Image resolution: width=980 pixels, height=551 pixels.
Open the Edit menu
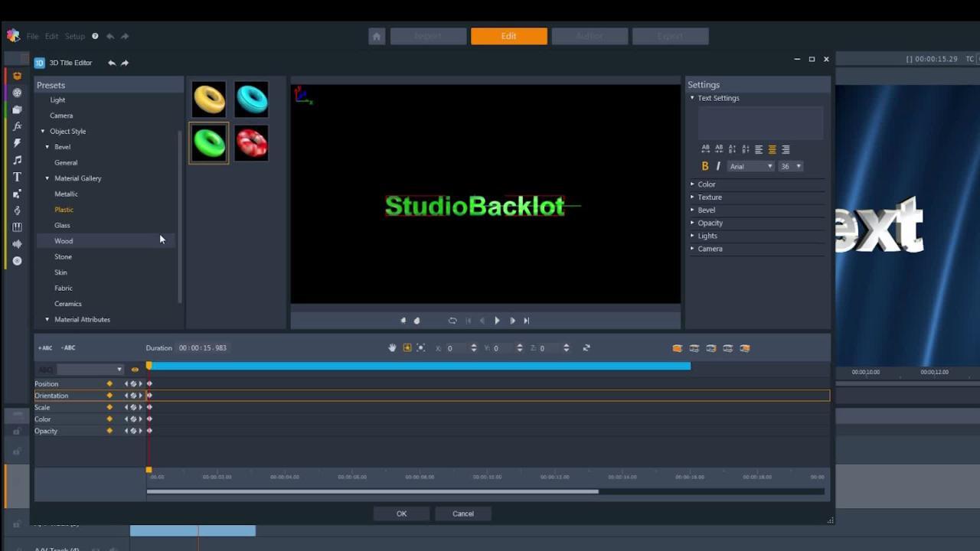tap(51, 36)
